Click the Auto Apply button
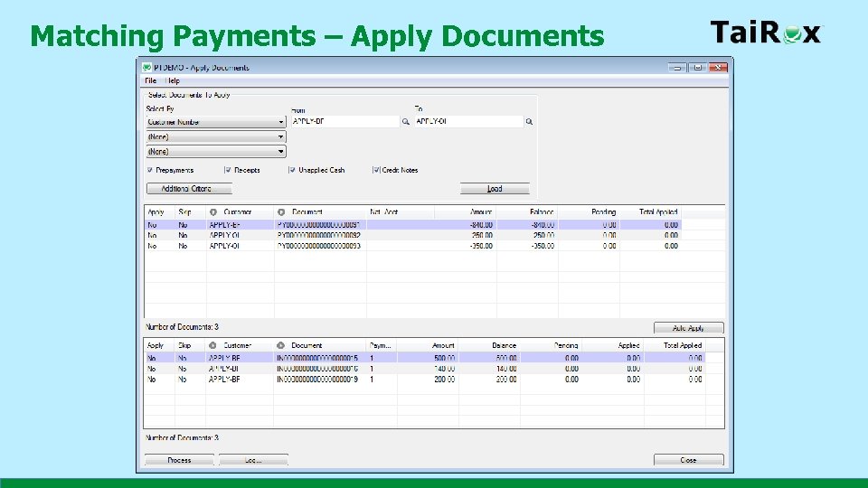The image size is (868, 488). click(x=688, y=328)
